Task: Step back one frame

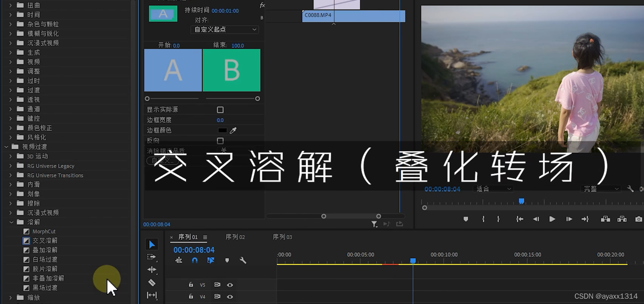Action: coord(536,219)
